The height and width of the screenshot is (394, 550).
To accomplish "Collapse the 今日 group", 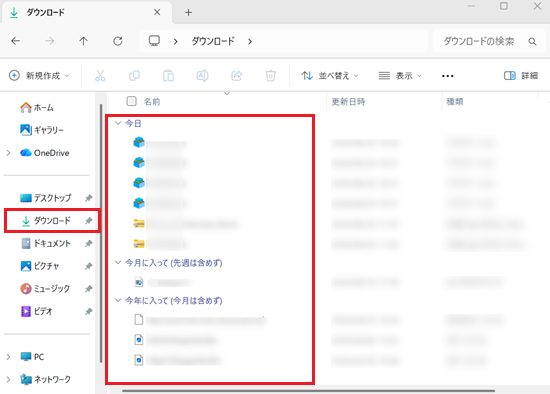I will click(x=118, y=123).
